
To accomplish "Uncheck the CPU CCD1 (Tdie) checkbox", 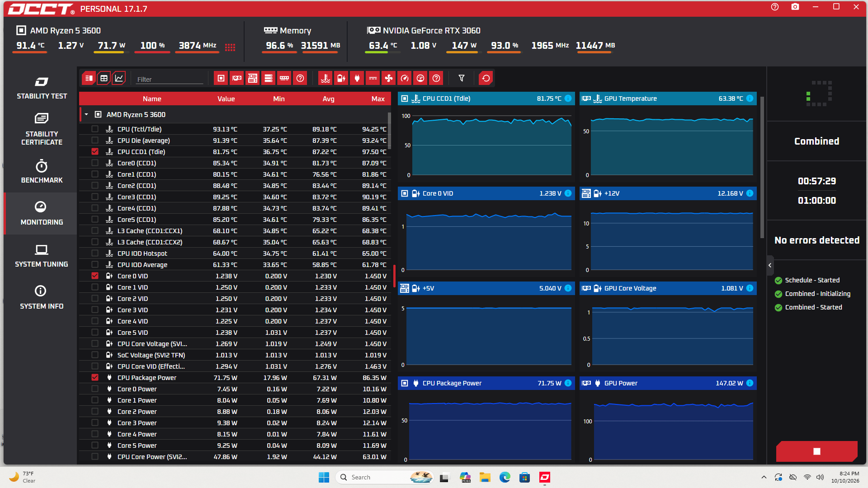I will 95,151.
